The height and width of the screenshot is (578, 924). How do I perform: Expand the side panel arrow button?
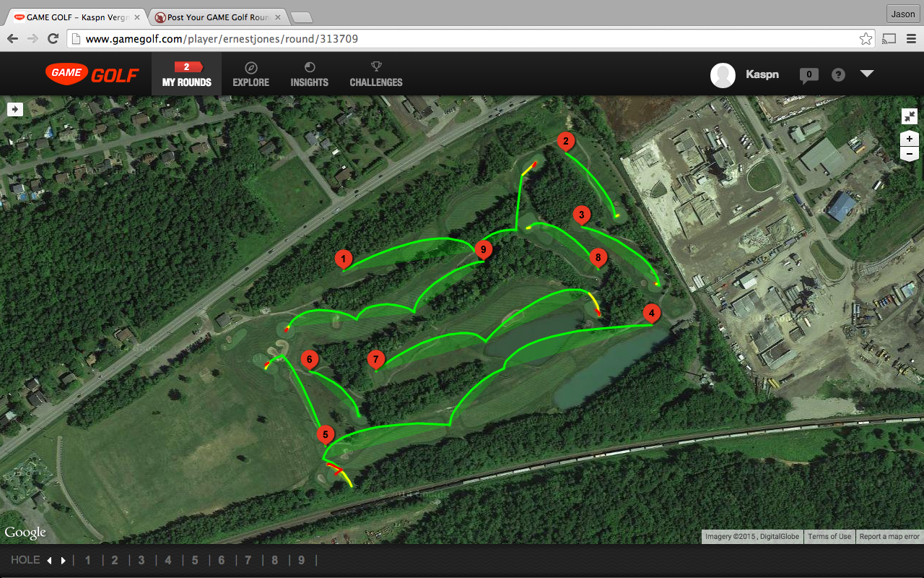coord(15,109)
